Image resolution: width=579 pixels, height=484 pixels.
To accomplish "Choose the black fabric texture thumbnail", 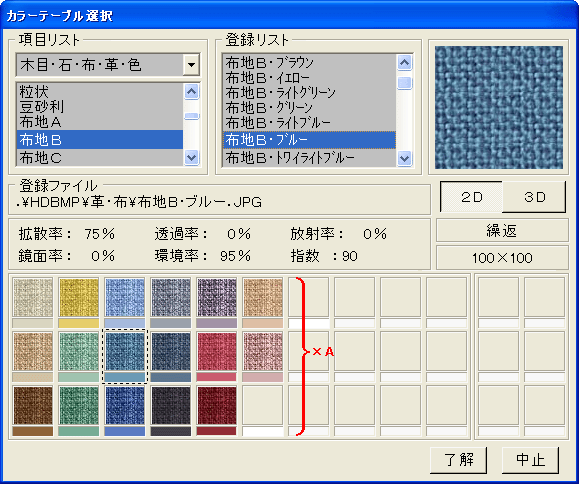I will click(x=171, y=405).
